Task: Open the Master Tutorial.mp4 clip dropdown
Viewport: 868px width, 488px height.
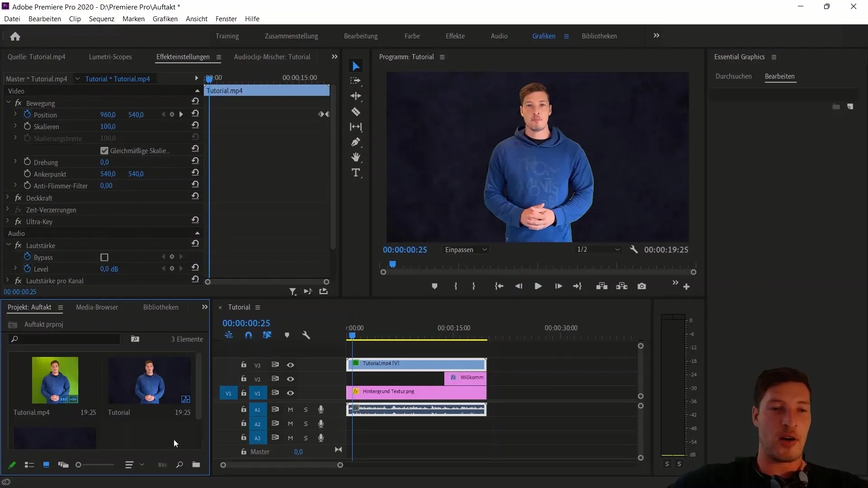Action: click(77, 79)
